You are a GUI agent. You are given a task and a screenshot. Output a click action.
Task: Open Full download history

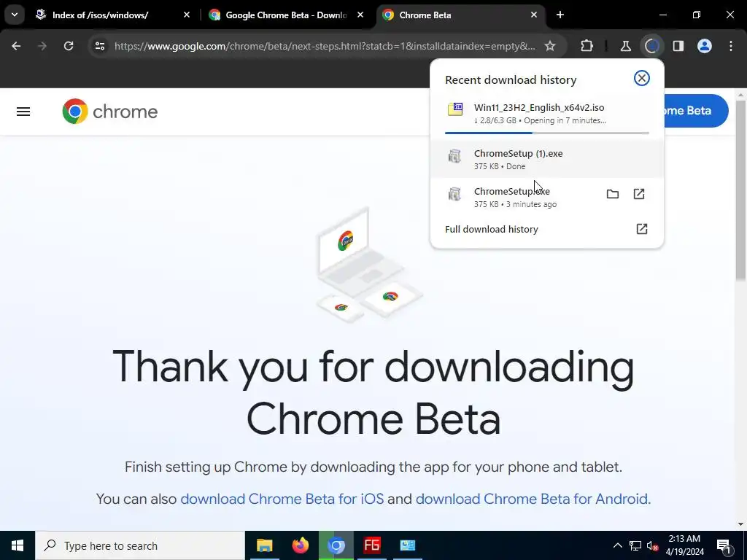point(547,229)
